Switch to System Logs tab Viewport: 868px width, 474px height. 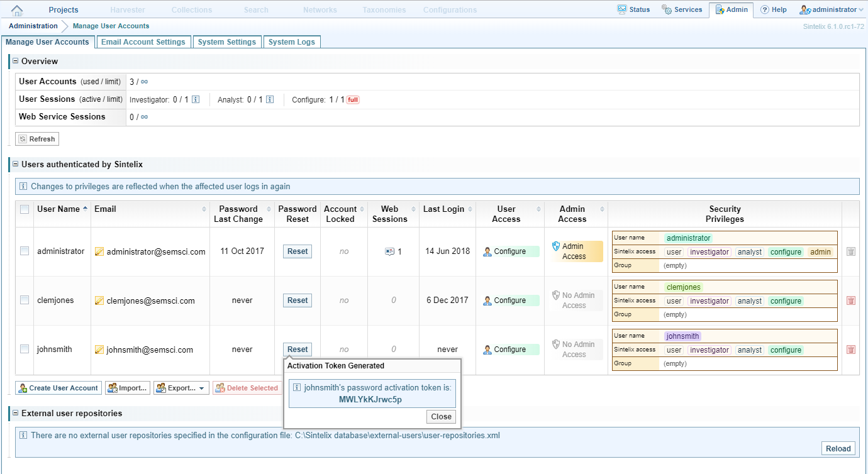point(292,42)
